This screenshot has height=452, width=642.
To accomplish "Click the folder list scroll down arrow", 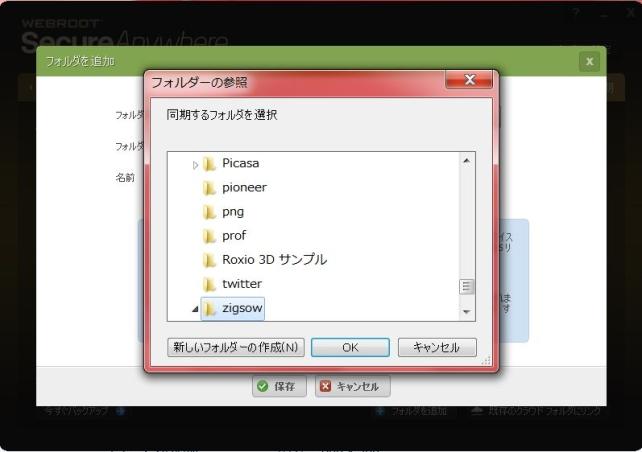I will coord(466,312).
